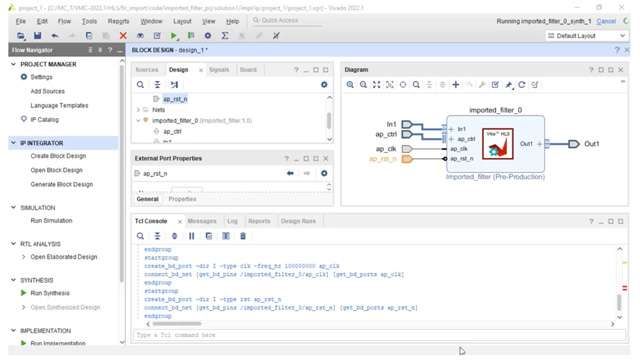Collapse the RTL ANALYSIS section
Screen dimensions: 640x360
13,244
